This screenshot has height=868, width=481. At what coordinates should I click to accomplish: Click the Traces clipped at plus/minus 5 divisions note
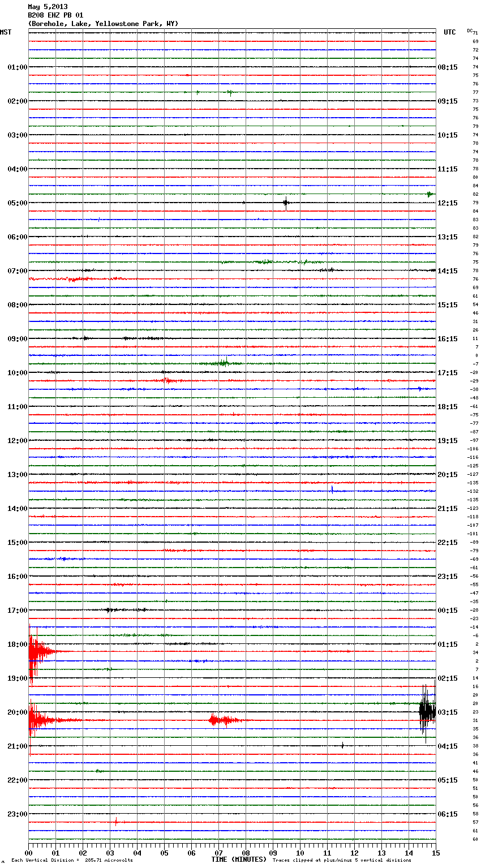click(x=342, y=861)
